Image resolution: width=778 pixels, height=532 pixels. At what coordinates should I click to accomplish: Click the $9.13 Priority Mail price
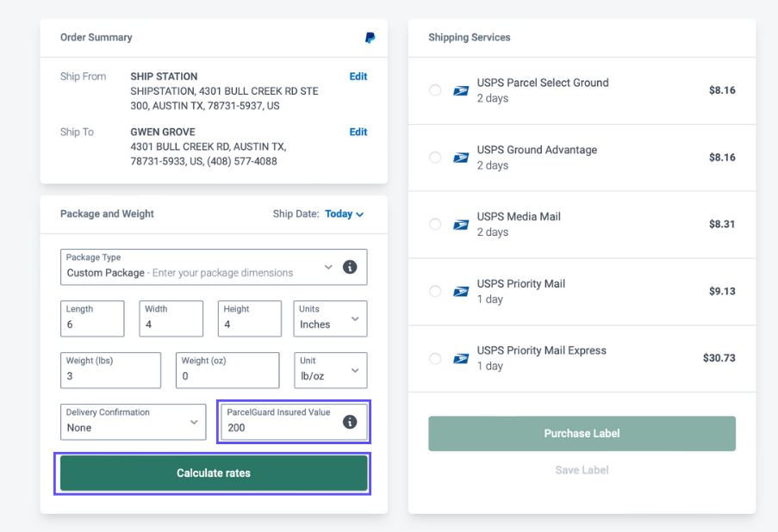[722, 291]
